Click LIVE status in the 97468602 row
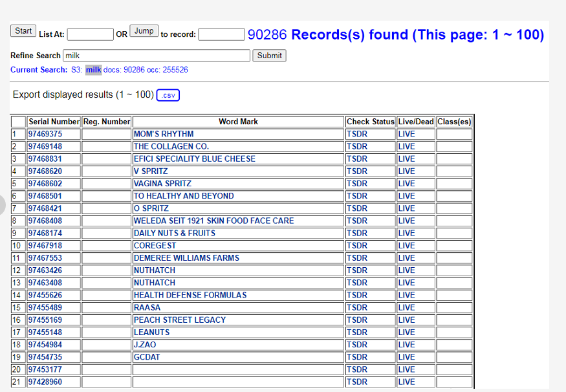The image size is (566, 392). pyautogui.click(x=406, y=183)
